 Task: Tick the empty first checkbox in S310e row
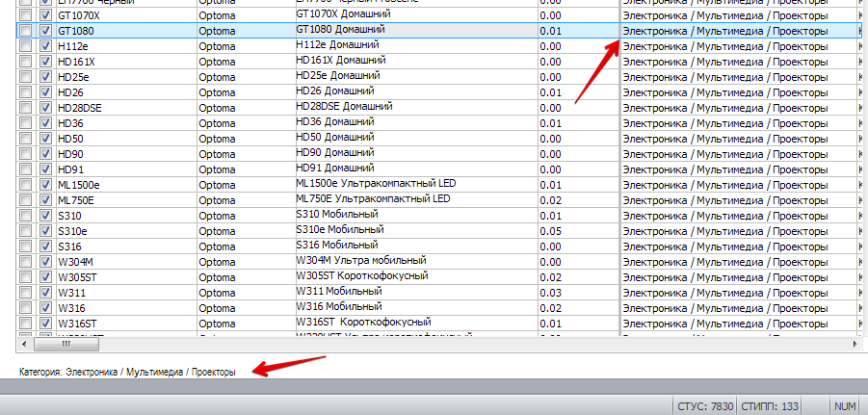tap(25, 231)
